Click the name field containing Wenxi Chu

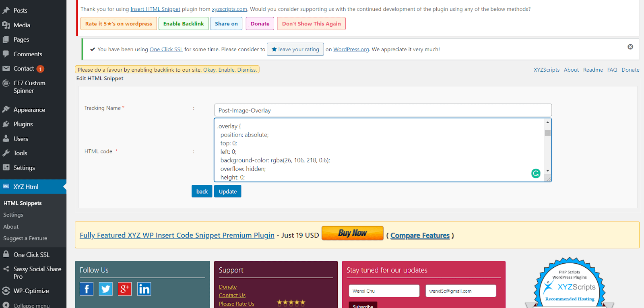point(384,291)
